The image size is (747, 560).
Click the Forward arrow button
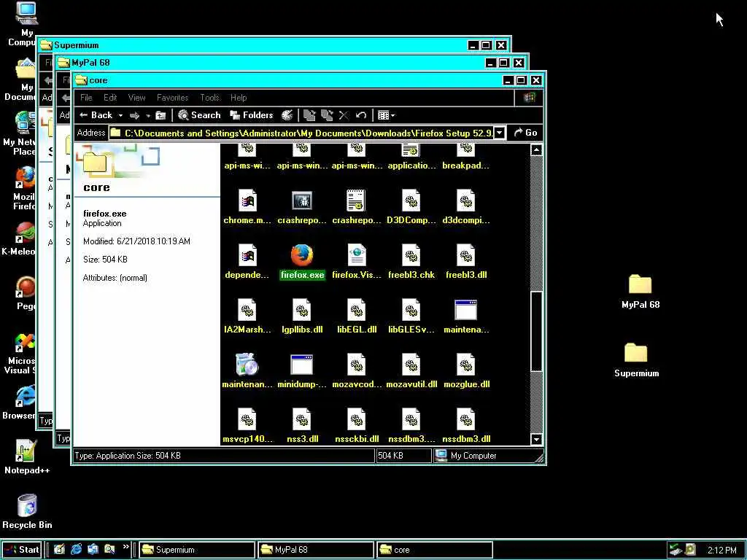point(135,115)
